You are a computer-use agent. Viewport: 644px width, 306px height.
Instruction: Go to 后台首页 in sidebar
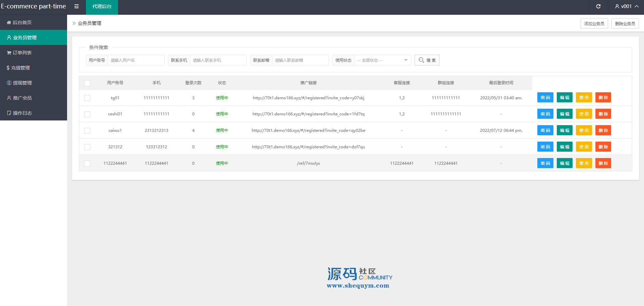34,22
